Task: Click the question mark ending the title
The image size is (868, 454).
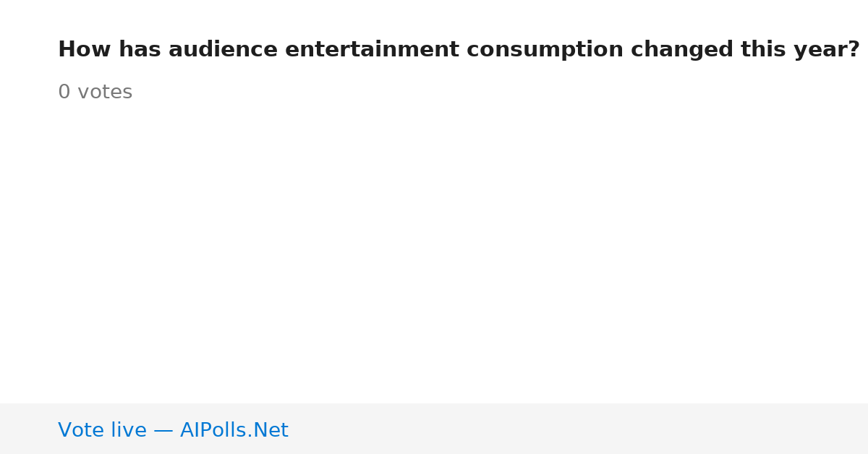Action: point(854,50)
